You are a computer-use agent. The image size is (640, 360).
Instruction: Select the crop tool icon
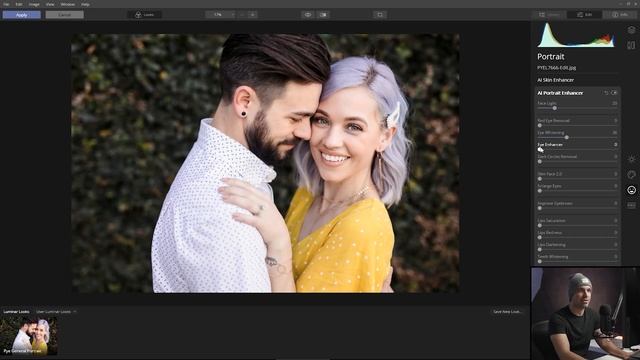tap(380, 15)
